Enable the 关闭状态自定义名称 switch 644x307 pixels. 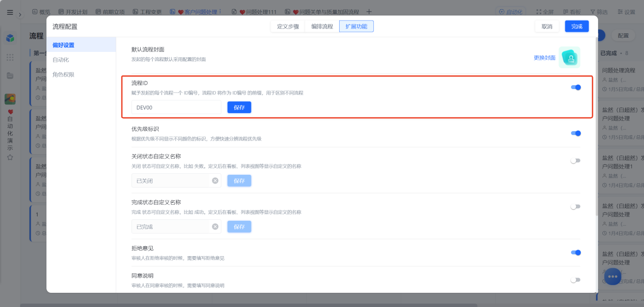click(x=575, y=161)
